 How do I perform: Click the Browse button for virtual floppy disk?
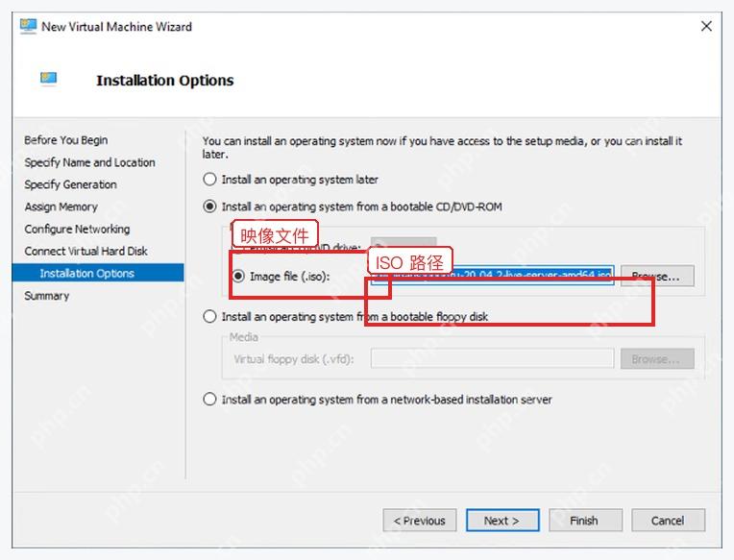657,359
